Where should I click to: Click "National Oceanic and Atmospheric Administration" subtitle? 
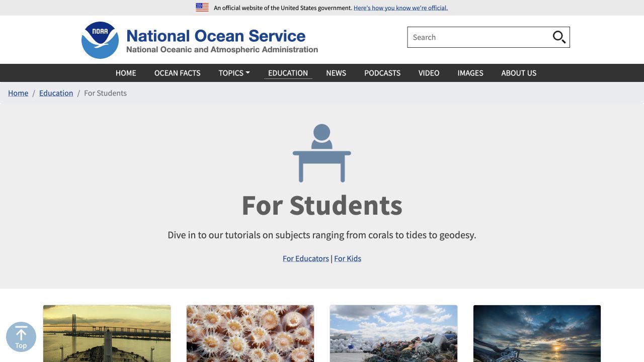tap(222, 49)
